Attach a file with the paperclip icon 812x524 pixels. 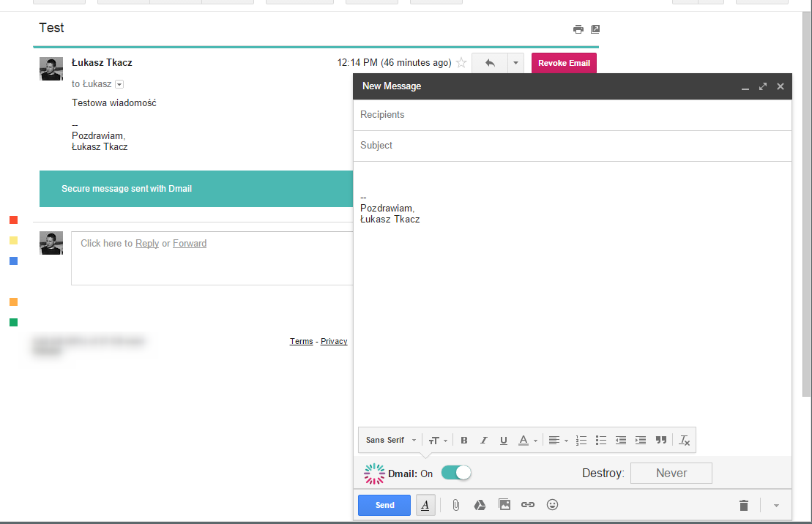[455, 505]
